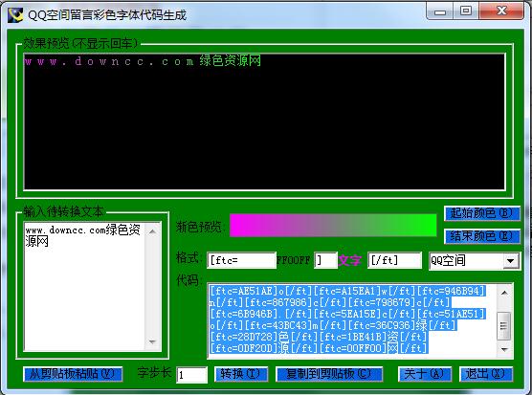Screen dimensions: 532x395
Task: Click the FF00FF color code text
Action: (x=294, y=260)
